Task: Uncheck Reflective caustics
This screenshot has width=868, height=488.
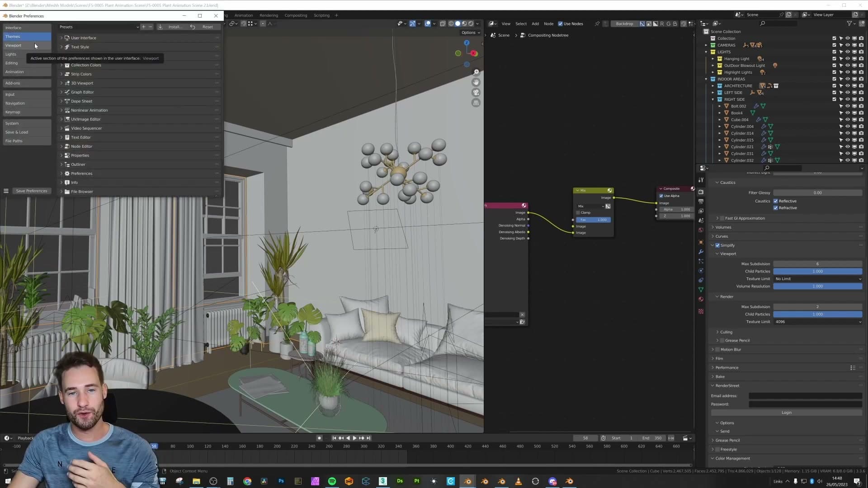Action: pos(776,201)
